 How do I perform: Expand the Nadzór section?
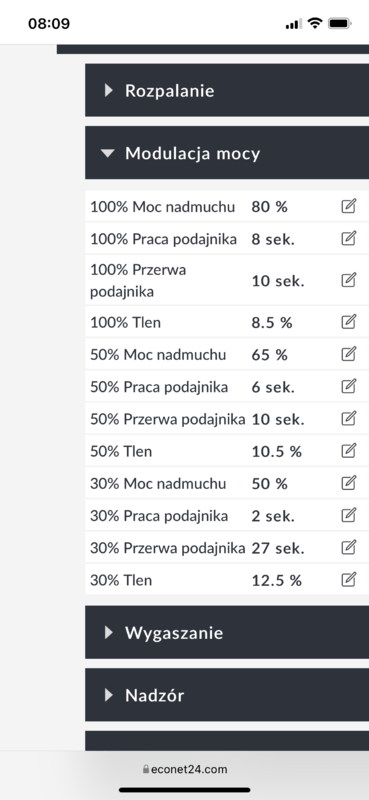pos(227,695)
